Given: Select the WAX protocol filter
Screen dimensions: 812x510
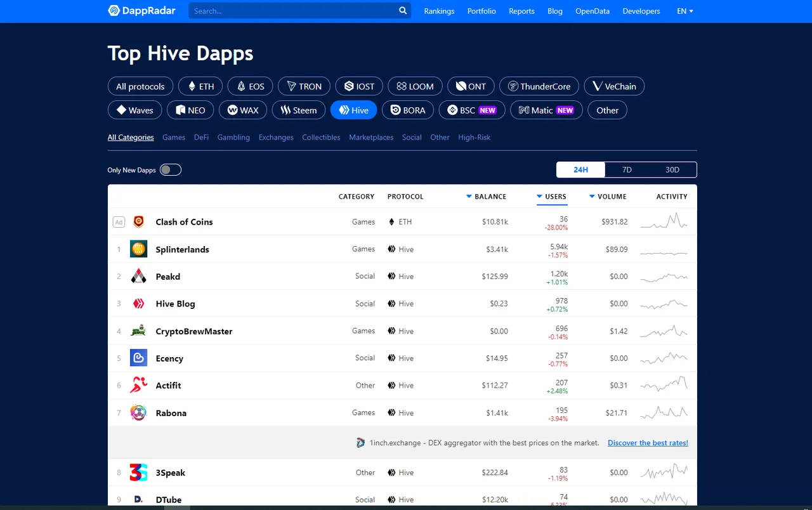Looking at the screenshot, I should point(243,110).
